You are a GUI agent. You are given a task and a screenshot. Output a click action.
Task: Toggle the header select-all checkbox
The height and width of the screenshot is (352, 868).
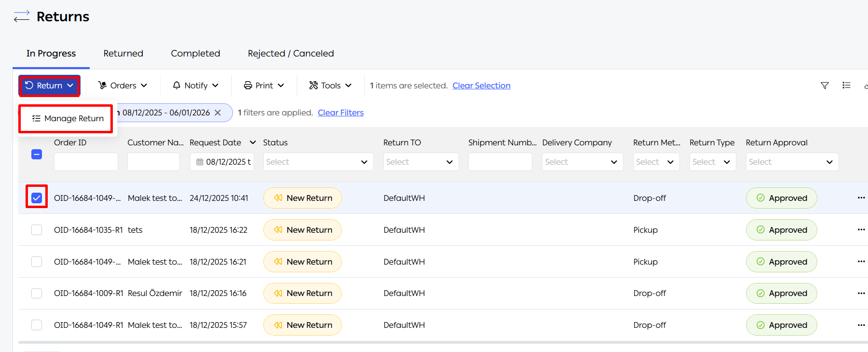click(x=37, y=155)
